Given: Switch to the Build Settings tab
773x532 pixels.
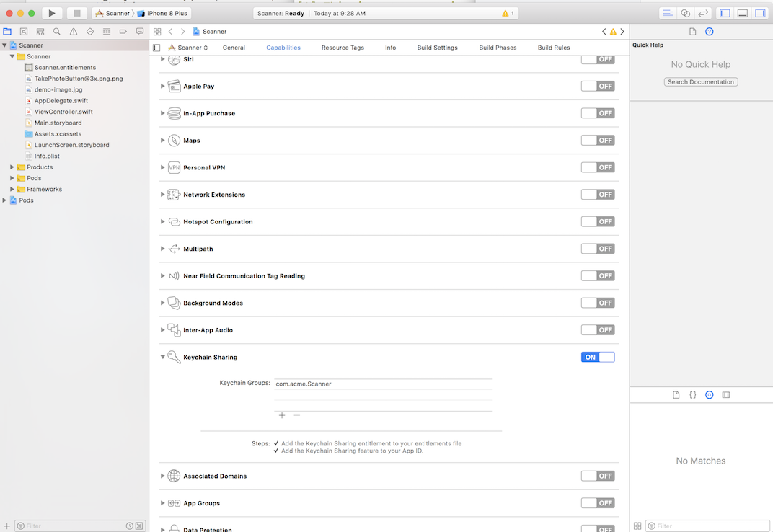Looking at the screenshot, I should (437, 48).
